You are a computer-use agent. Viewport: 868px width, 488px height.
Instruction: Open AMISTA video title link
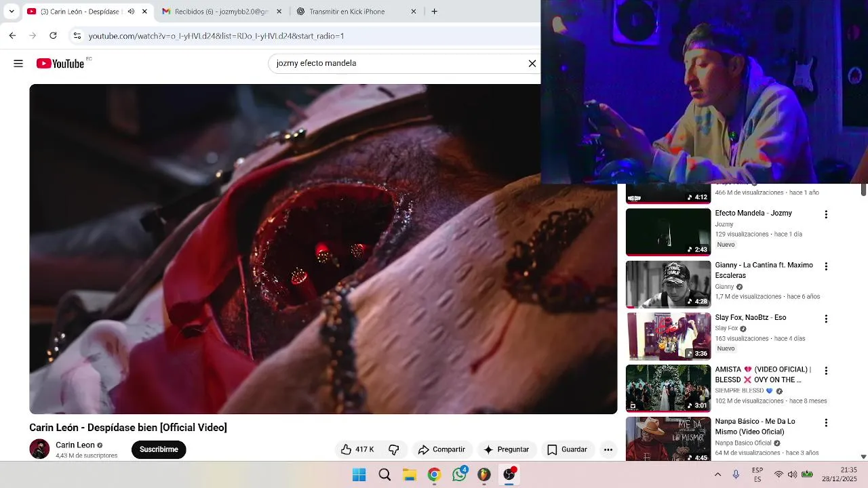tap(763, 375)
